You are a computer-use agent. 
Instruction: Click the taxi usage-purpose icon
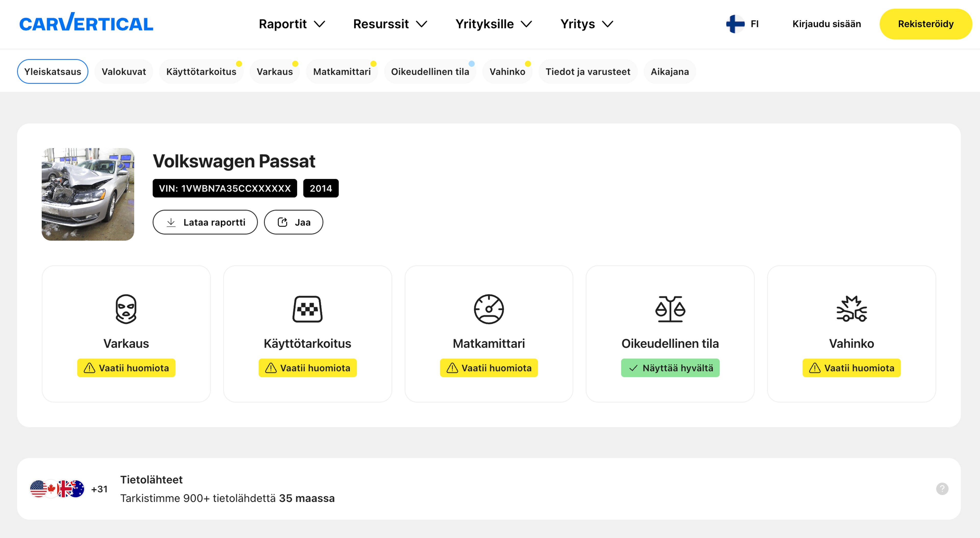(307, 309)
